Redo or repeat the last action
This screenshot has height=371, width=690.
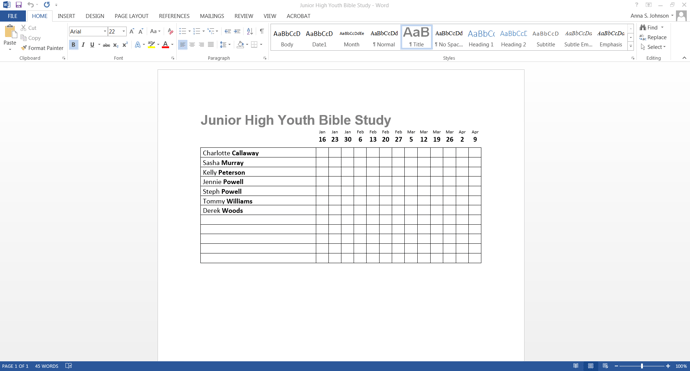(47, 5)
